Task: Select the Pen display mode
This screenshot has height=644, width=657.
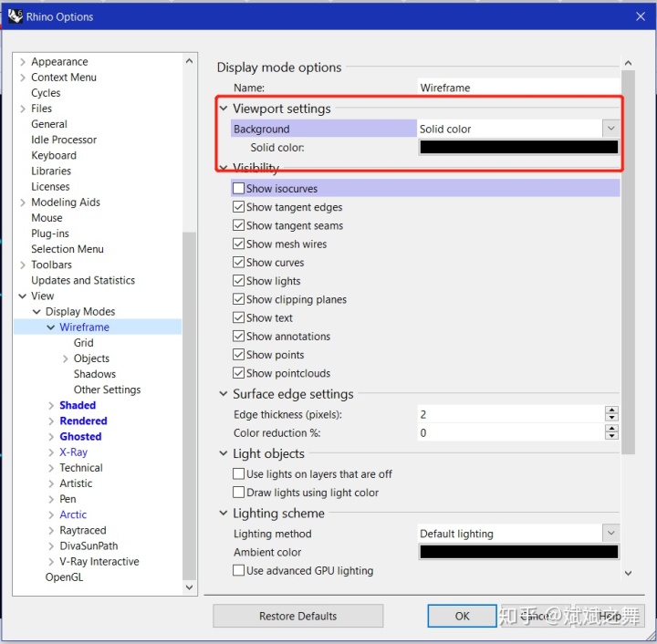Action: click(68, 499)
